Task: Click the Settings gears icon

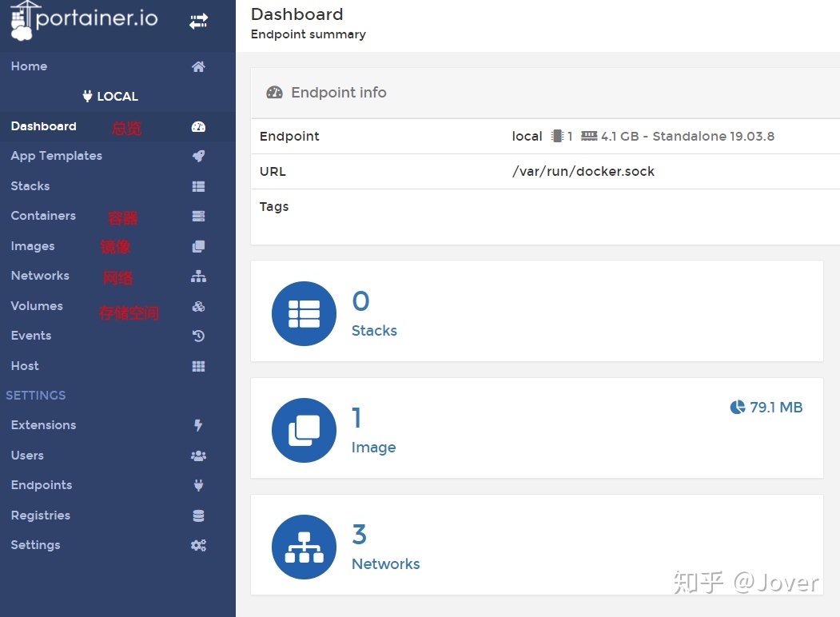Action: point(198,546)
